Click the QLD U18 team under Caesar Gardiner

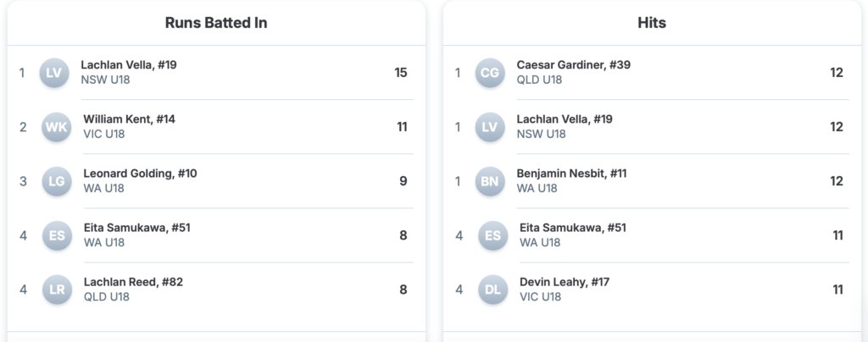(x=539, y=80)
